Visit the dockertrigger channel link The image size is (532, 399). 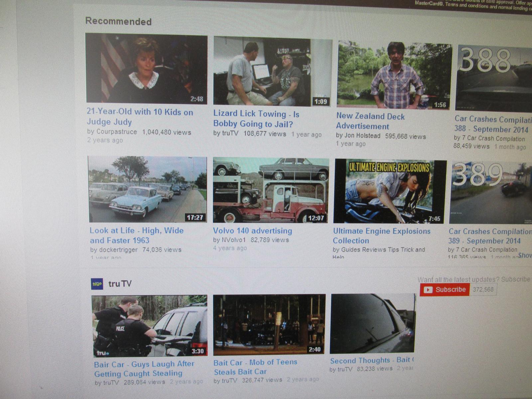(118, 250)
